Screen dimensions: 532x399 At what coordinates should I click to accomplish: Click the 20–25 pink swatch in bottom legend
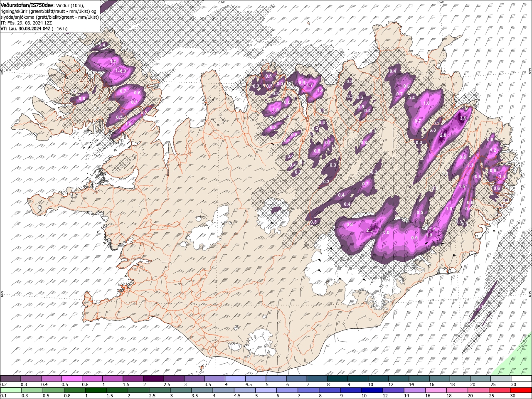[479, 390]
